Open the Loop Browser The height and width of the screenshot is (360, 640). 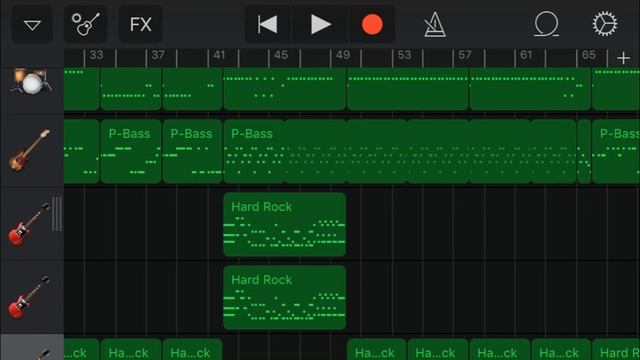pos(546,24)
